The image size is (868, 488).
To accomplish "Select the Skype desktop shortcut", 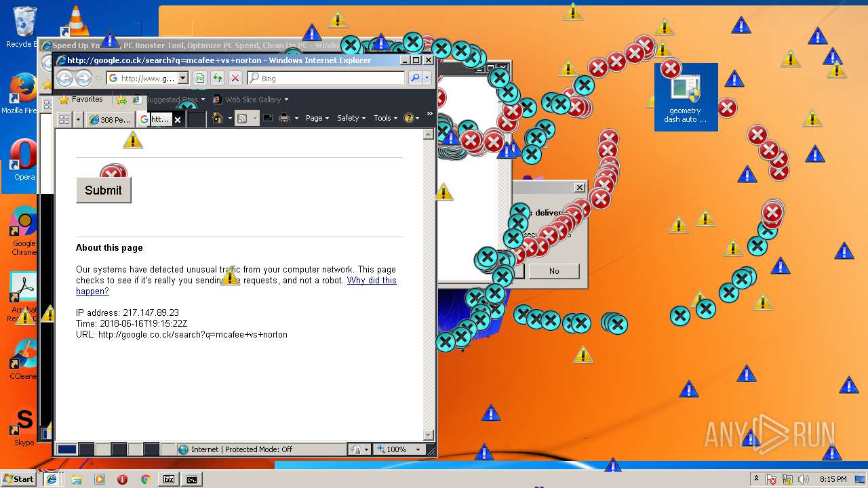I will click(24, 427).
